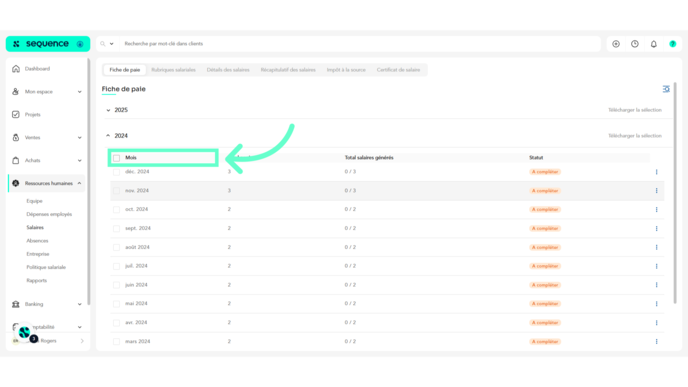Open Entreprise submenu item
The width and height of the screenshot is (688, 387).
click(38, 254)
